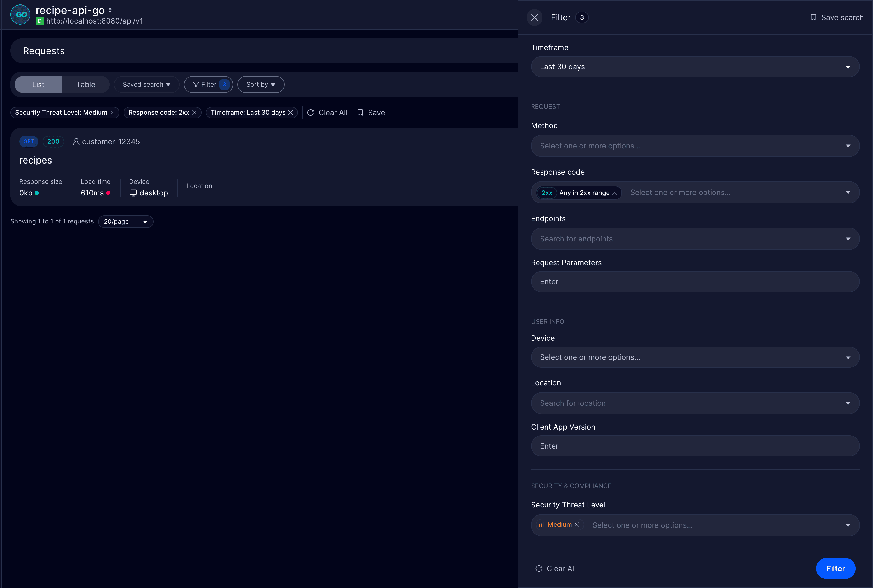Viewport: 873px width, 588px height.
Task: Open the 20/page selector
Action: point(125,222)
